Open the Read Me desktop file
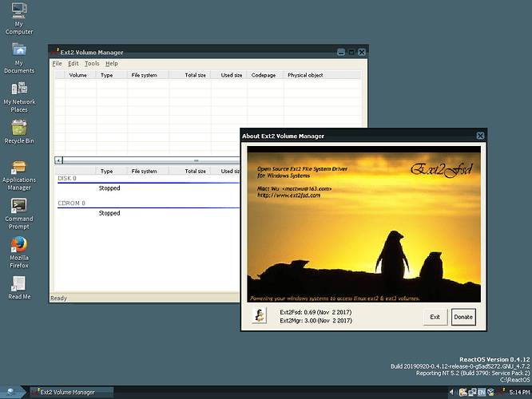 click(19, 288)
